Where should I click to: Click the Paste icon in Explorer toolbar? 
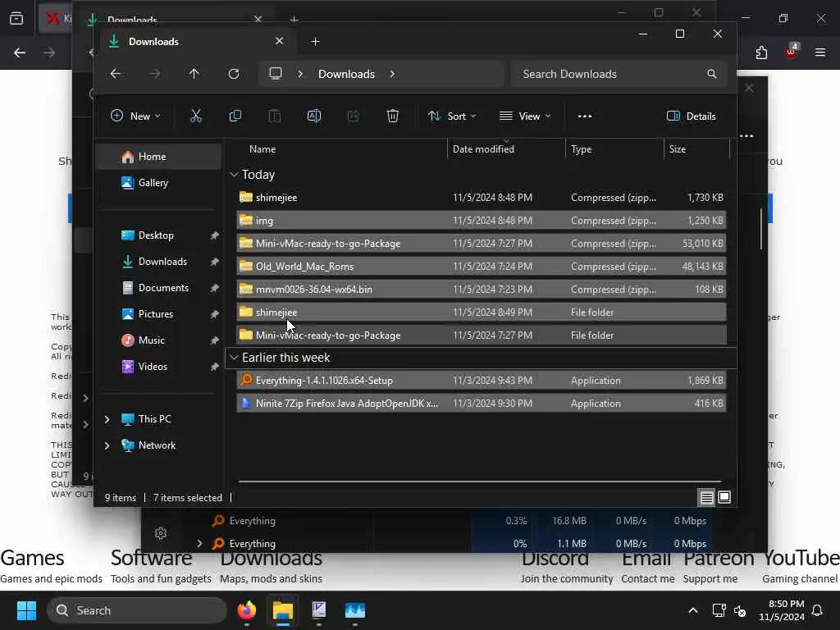274,116
